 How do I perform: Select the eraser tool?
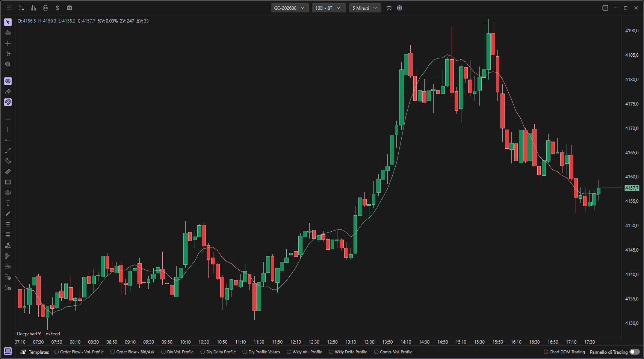[x=8, y=92]
